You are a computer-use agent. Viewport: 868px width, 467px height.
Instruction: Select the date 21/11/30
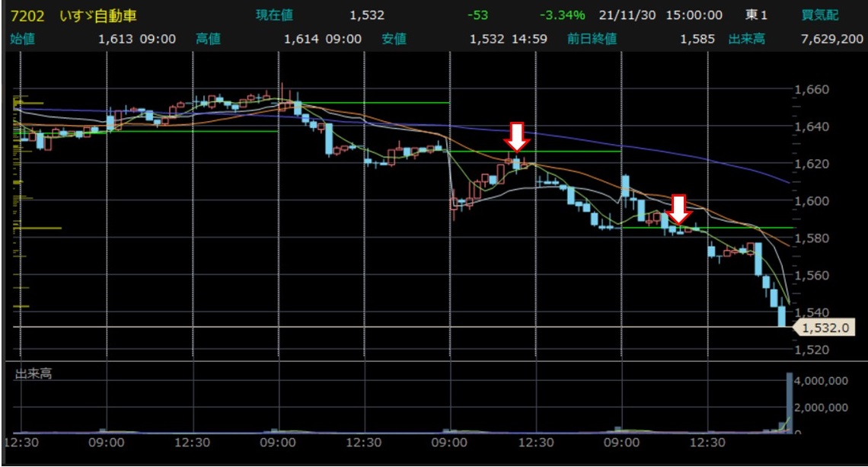pyautogui.click(x=627, y=15)
